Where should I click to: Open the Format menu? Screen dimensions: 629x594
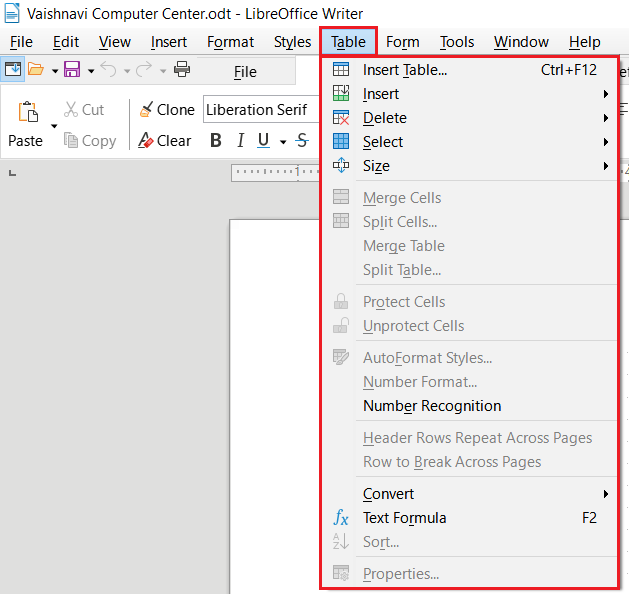[230, 42]
